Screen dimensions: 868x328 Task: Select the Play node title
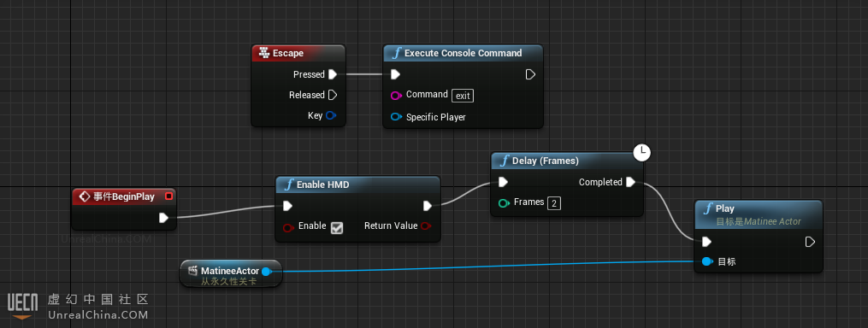(x=724, y=208)
